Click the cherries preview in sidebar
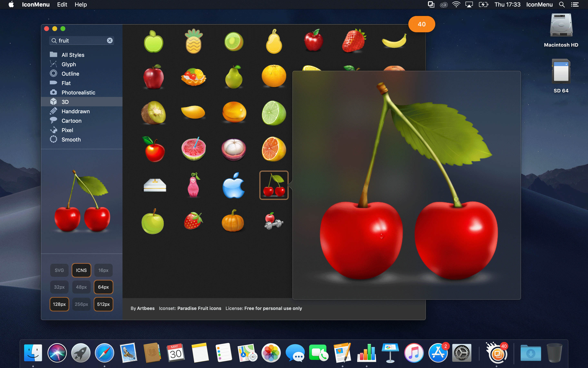The width and height of the screenshot is (588, 368). [82, 201]
